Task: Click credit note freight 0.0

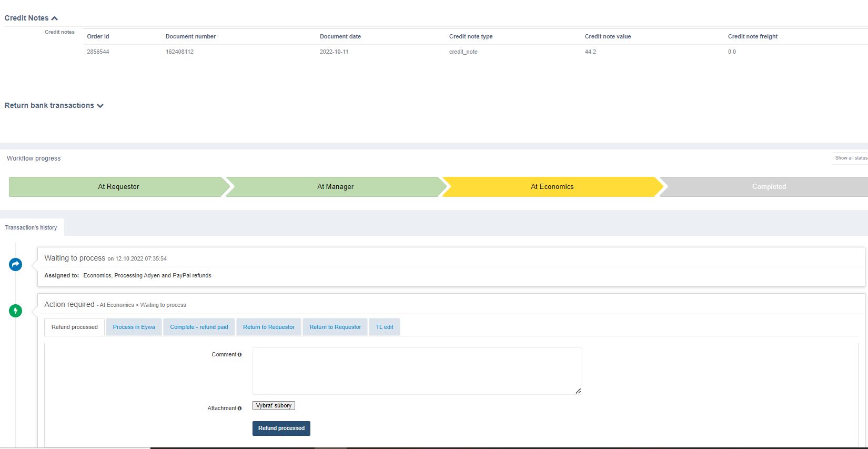Action: [732, 52]
